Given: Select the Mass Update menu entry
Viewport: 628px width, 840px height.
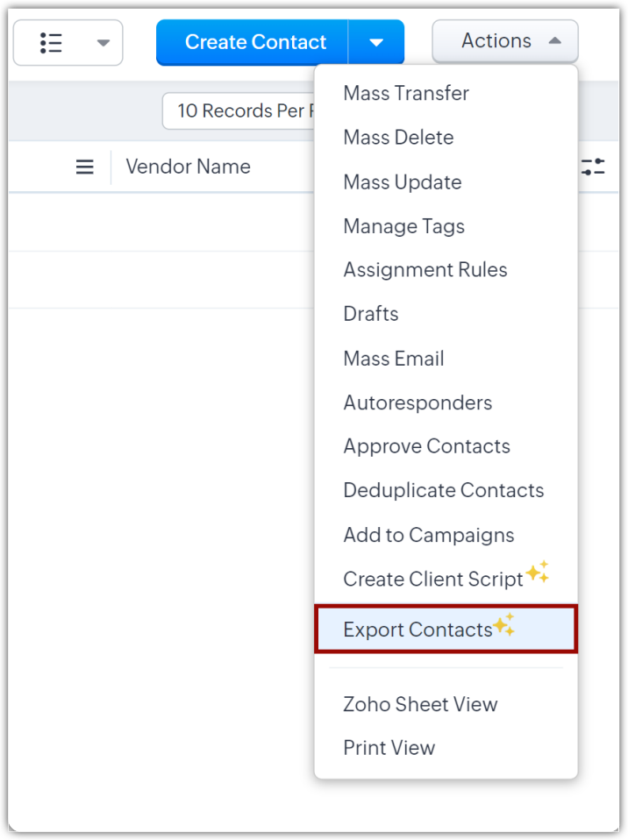Looking at the screenshot, I should [x=402, y=182].
